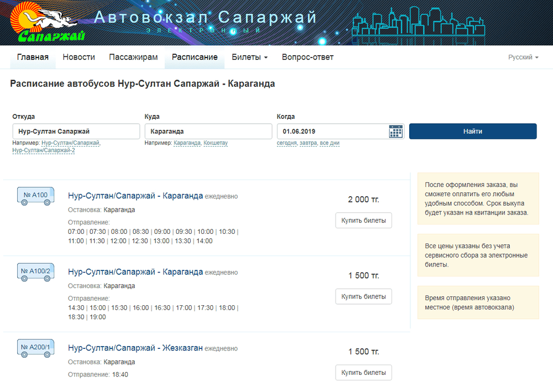553x392 pixels.
Task: Open the Пассажирам page
Action: [x=133, y=57]
